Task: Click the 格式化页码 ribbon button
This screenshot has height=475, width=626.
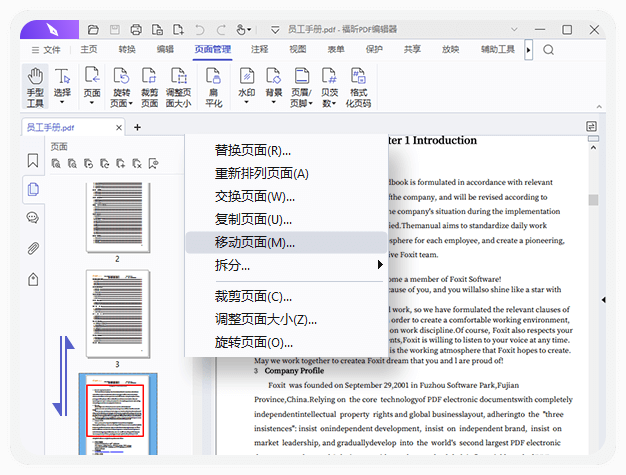Action: pyautogui.click(x=358, y=87)
